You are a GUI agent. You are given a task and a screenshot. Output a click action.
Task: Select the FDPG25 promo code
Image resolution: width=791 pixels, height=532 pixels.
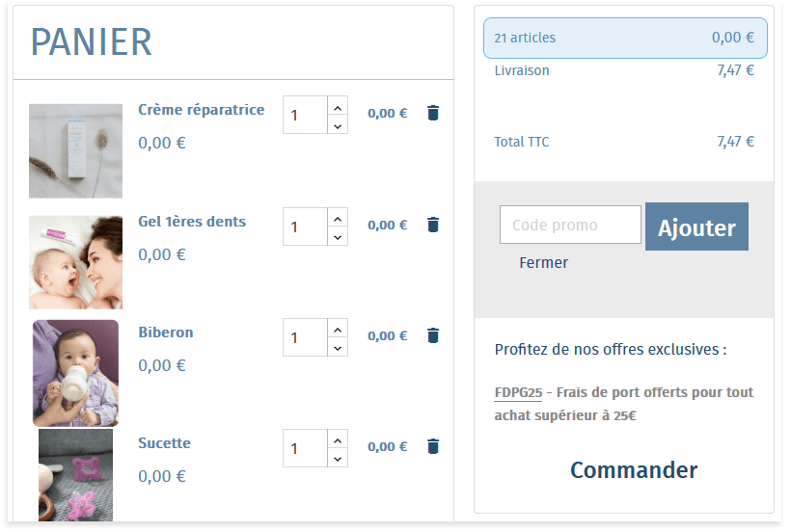tap(518, 393)
